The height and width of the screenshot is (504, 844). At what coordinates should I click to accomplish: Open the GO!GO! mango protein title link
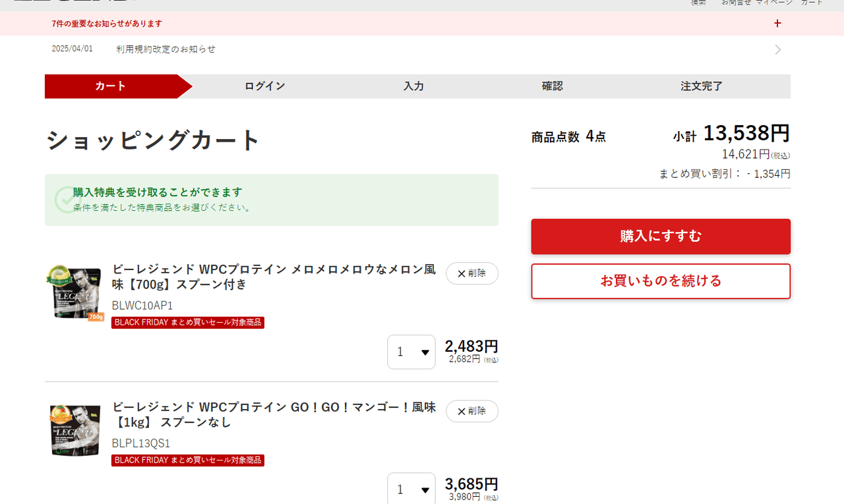(x=274, y=414)
